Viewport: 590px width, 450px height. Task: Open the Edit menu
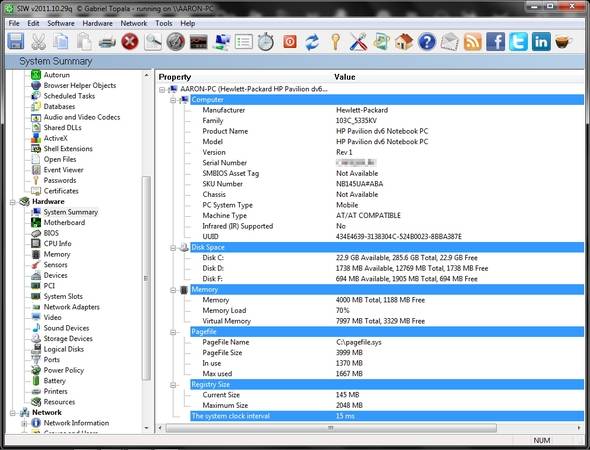point(33,23)
